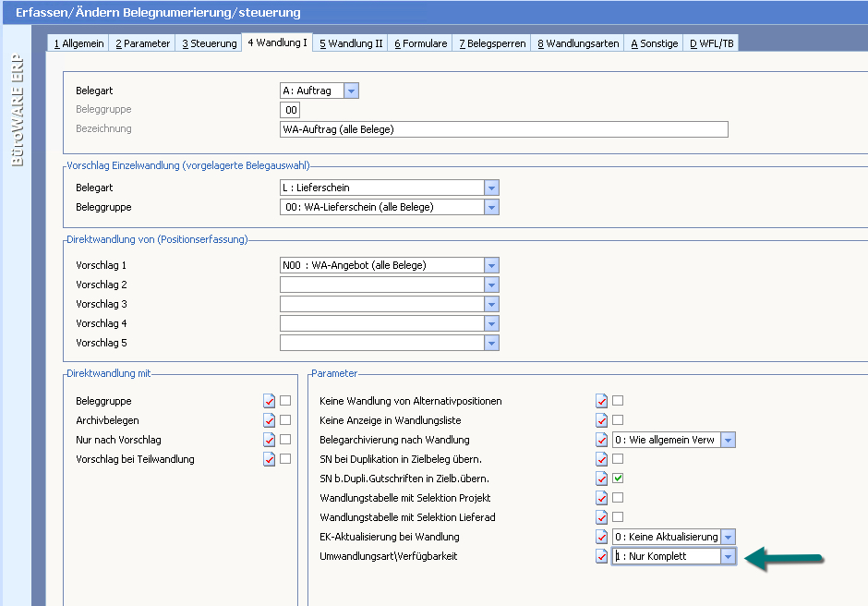The width and height of the screenshot is (868, 606).
Task: Click edit icon beside Belegarchivierung nach Wandlung
Action: click(602, 440)
